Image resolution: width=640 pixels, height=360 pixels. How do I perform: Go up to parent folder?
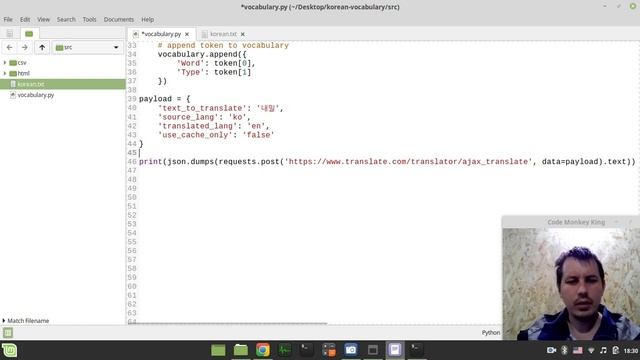[42, 47]
